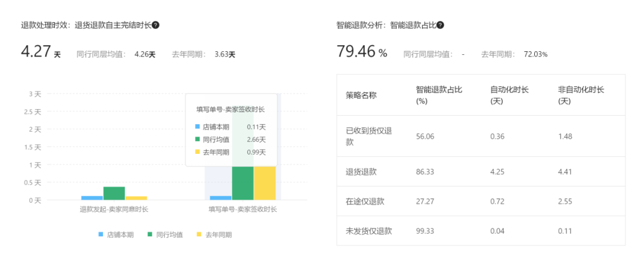Image resolution: width=644 pixels, height=266 pixels.
Task: Click 27.27 cell in 在途仅退款 row
Action: [x=425, y=202]
